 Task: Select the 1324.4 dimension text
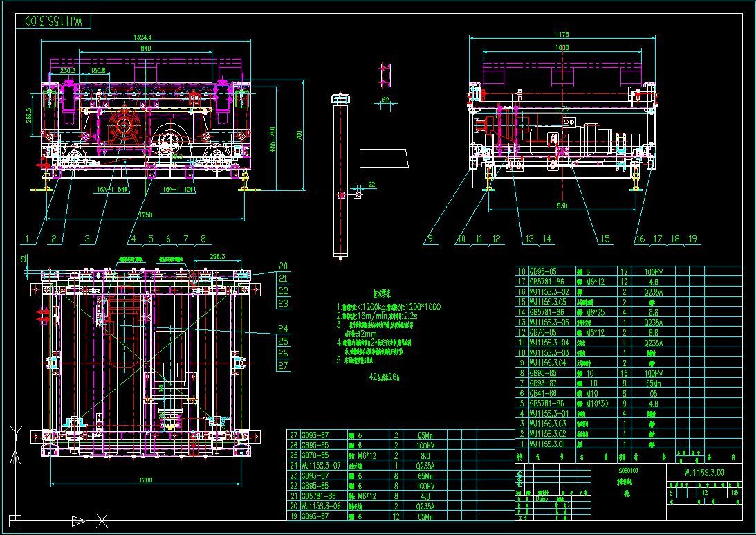(x=143, y=37)
